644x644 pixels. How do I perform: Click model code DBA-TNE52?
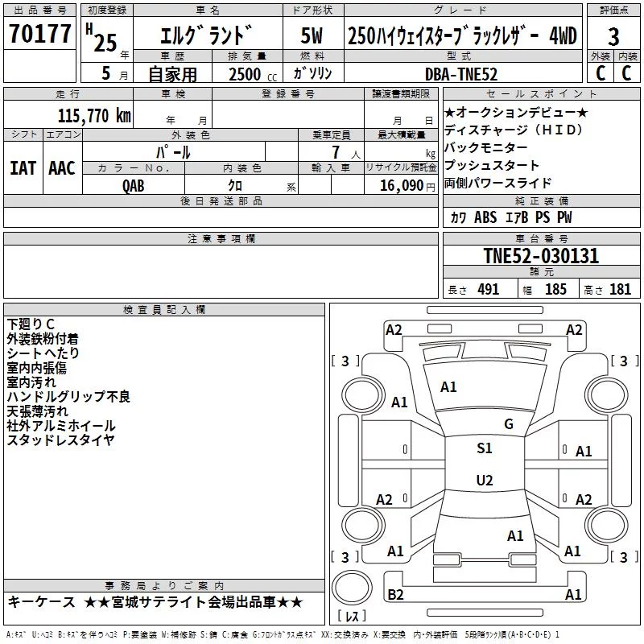point(460,74)
